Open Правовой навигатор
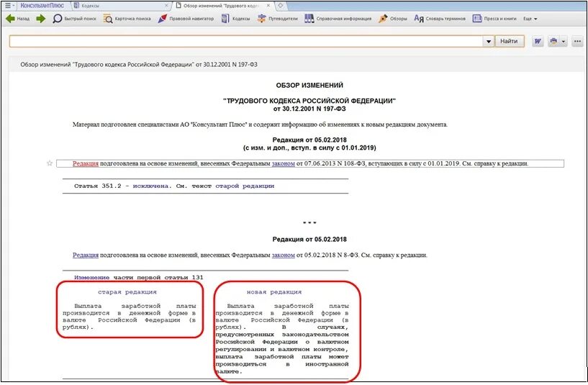 point(186,19)
